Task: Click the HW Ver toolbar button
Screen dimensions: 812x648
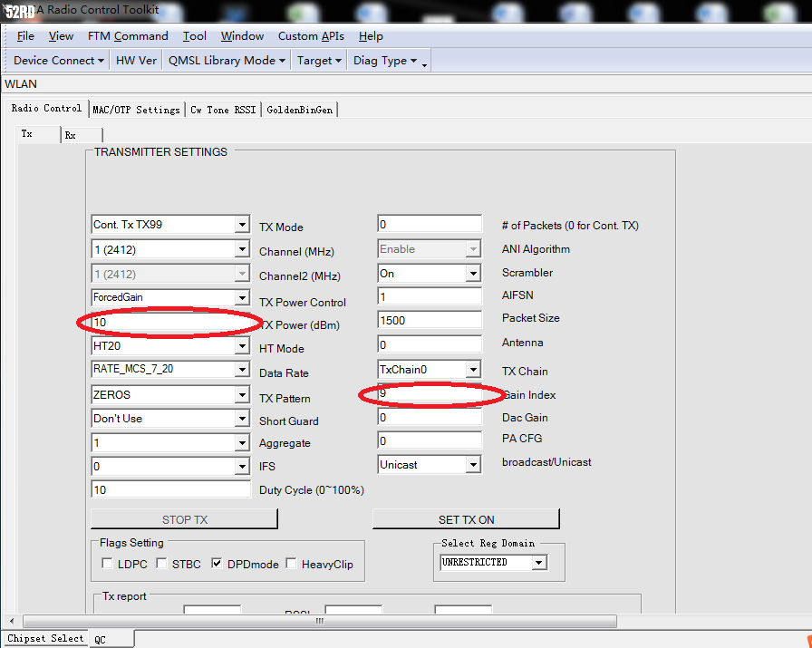Action: 136,61
